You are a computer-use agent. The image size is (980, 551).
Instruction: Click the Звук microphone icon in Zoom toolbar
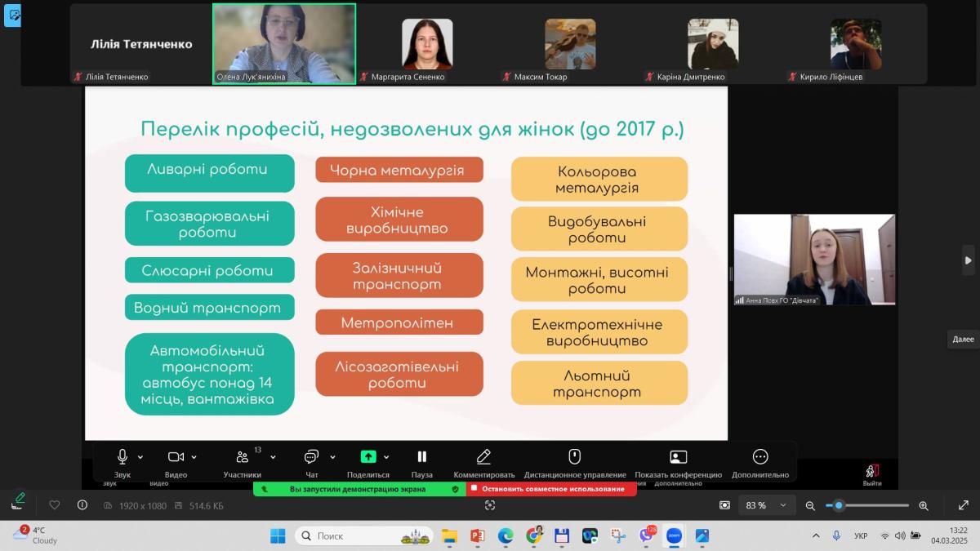click(x=122, y=456)
